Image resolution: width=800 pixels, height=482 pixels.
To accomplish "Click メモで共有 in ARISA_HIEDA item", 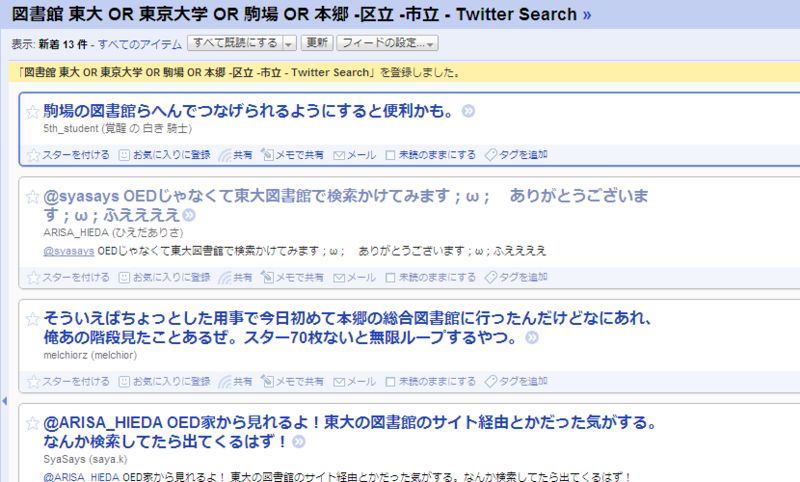I will click(x=292, y=277).
